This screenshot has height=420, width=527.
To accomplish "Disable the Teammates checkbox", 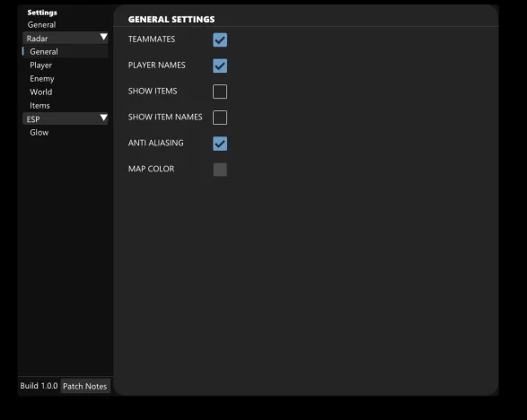I will pos(220,39).
